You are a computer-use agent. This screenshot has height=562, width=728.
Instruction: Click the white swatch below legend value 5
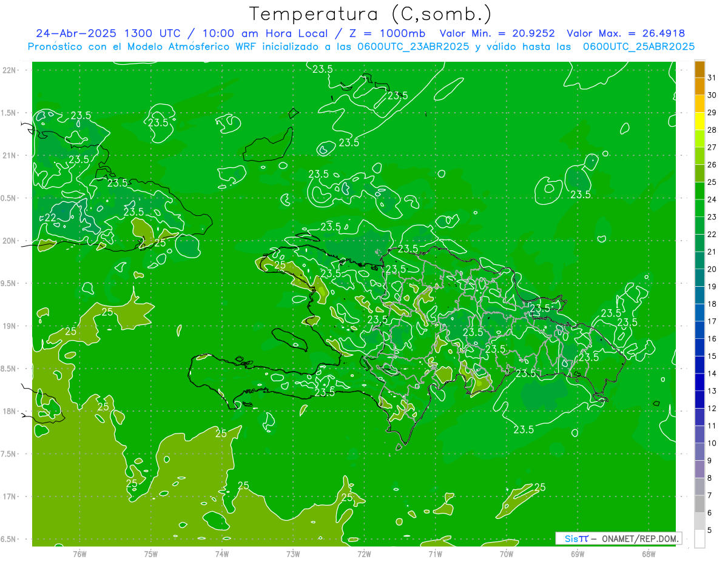pyautogui.click(x=699, y=539)
